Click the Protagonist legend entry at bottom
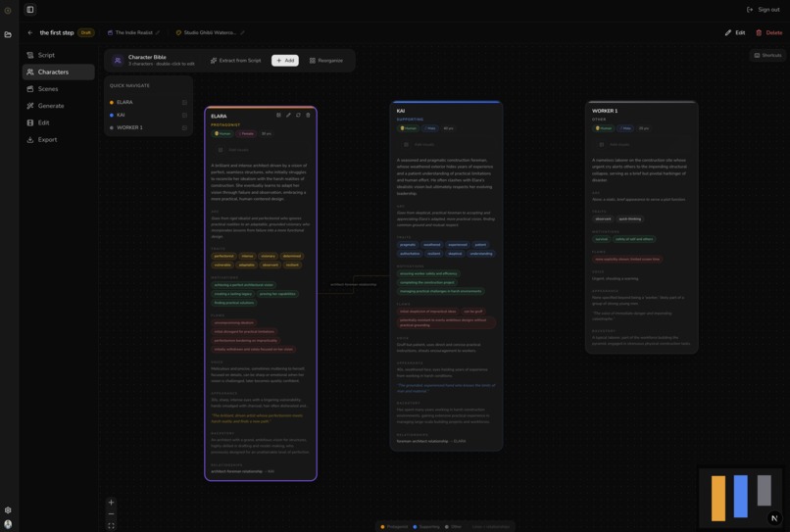This screenshot has width=790, height=532. pos(394,527)
